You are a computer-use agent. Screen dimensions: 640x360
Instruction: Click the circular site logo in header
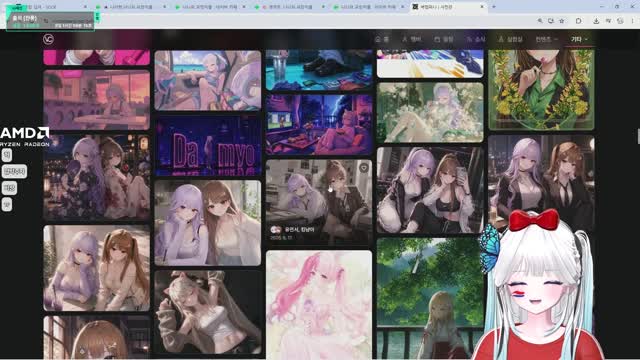[x=48, y=39]
